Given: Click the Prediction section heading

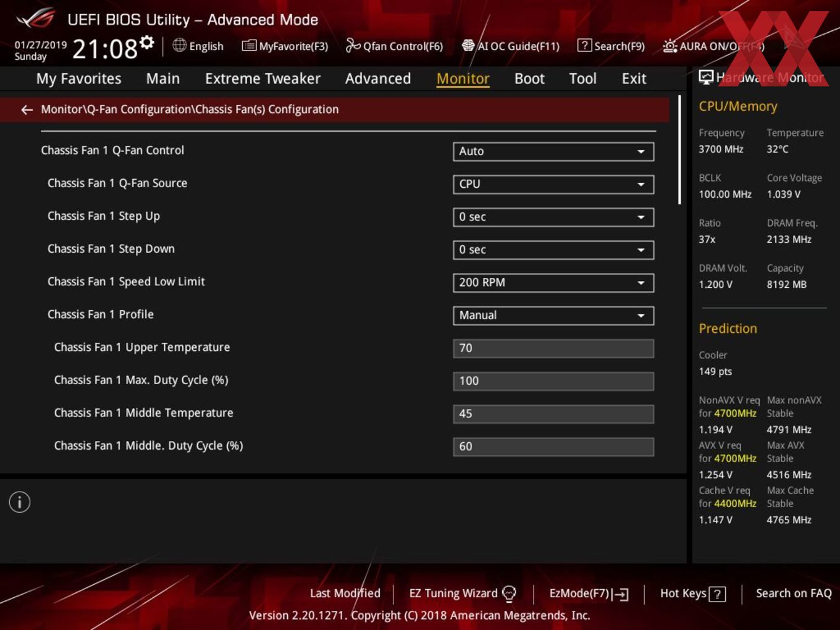Looking at the screenshot, I should (728, 329).
